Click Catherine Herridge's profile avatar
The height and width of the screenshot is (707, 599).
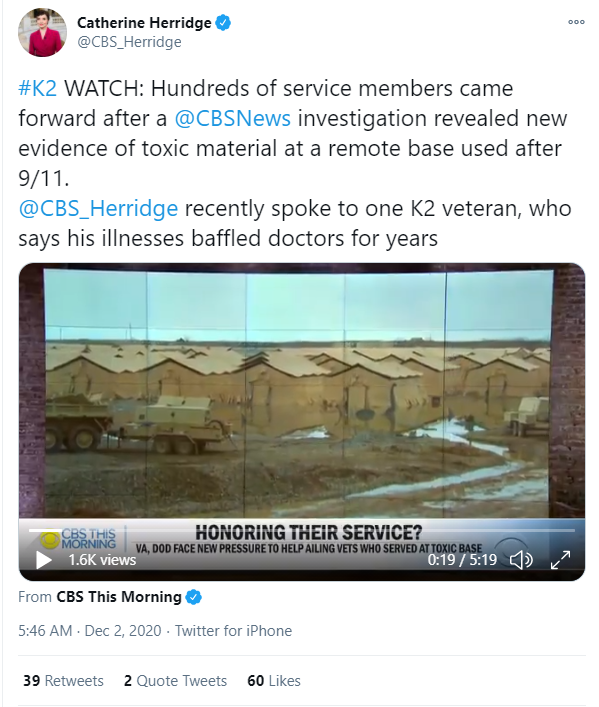(x=42, y=32)
